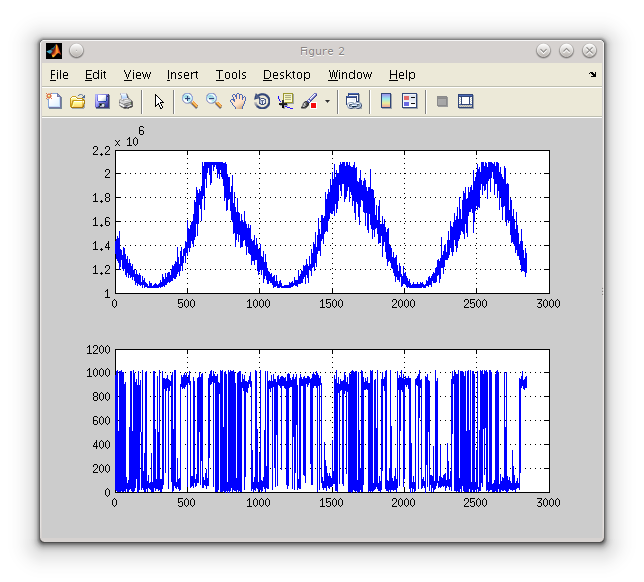Expand the Brush tool color dropdown arrow

[327, 102]
